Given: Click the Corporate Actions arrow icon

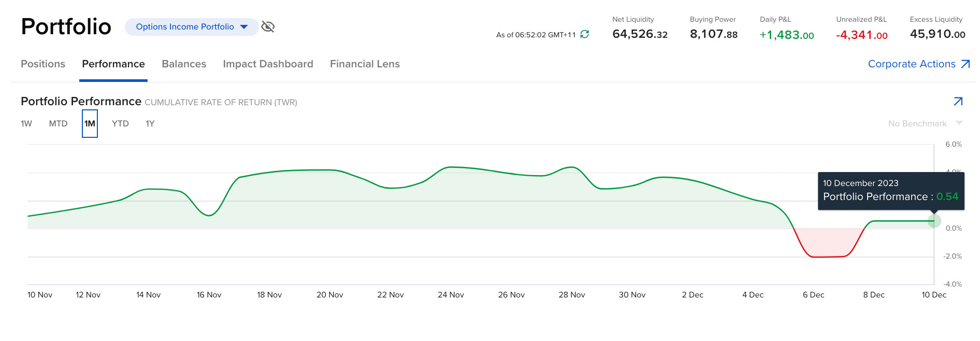Looking at the screenshot, I should point(965,64).
